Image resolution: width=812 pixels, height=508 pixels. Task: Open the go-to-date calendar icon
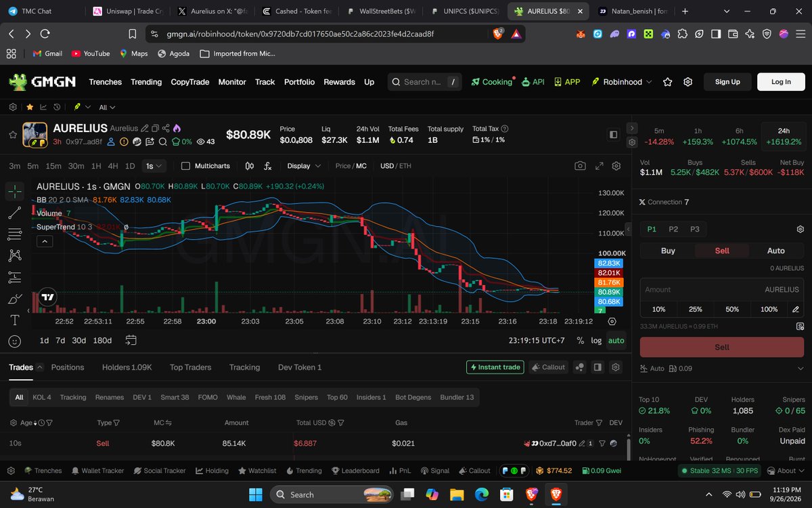(x=131, y=340)
